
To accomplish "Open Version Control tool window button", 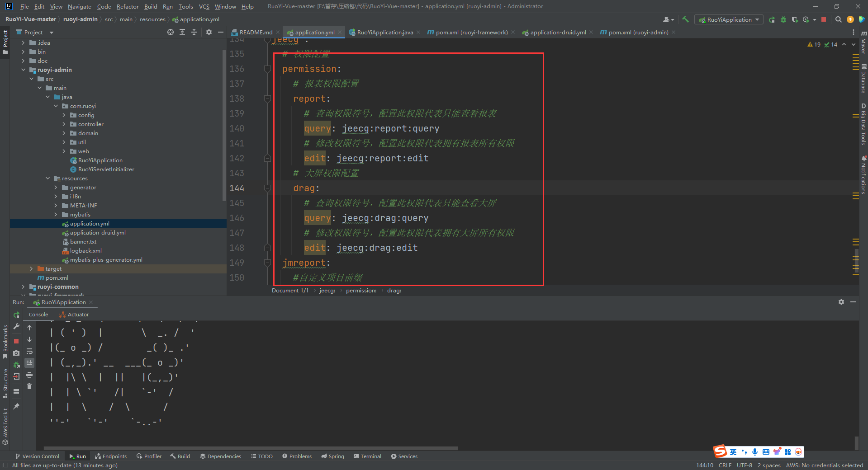I will 37,456.
